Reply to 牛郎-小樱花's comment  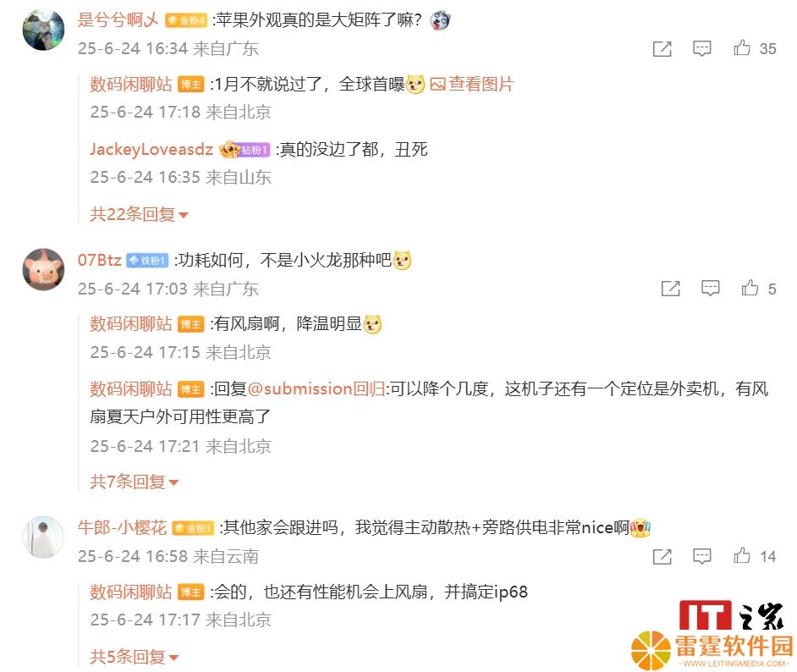pyautogui.click(x=702, y=557)
